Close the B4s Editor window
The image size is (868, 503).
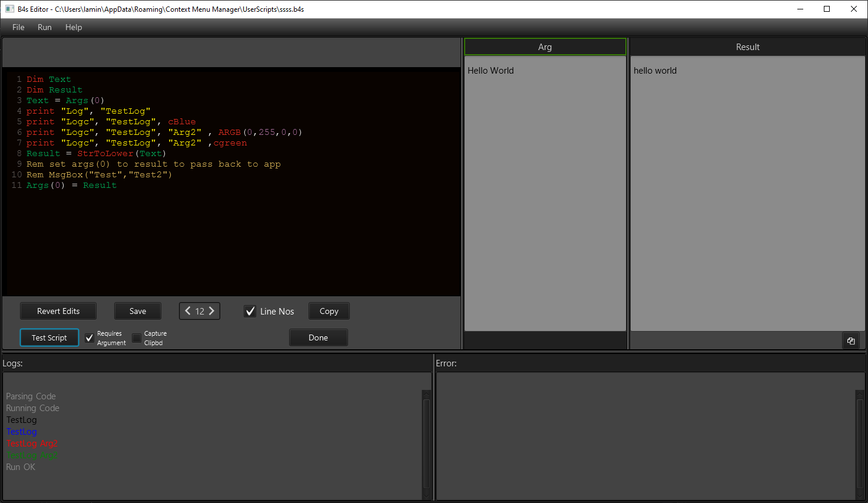(854, 9)
